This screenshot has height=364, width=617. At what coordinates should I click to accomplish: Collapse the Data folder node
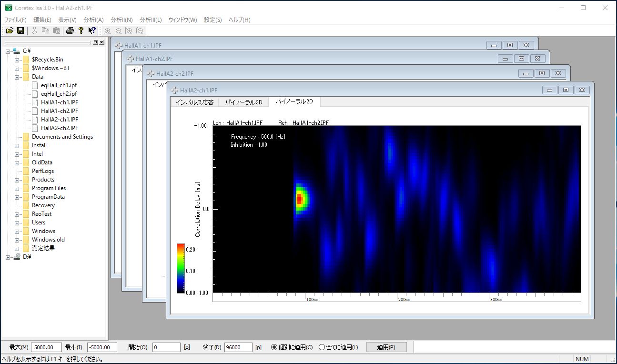pyautogui.click(x=17, y=77)
